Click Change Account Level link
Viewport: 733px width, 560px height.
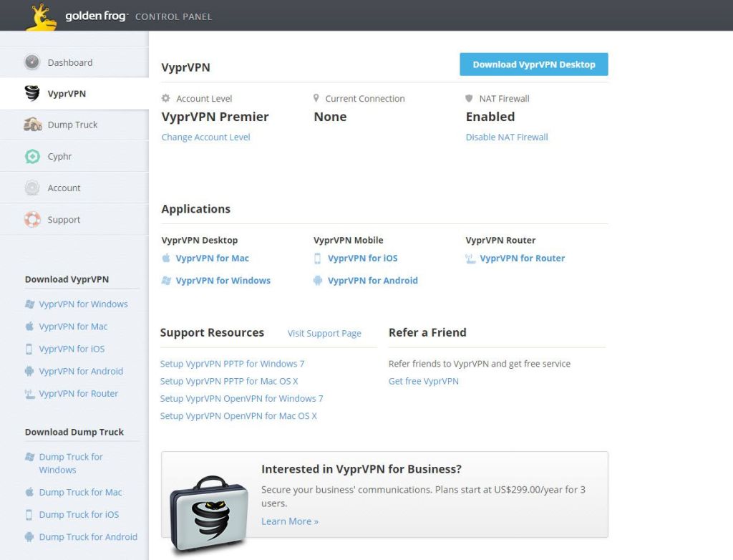205,137
